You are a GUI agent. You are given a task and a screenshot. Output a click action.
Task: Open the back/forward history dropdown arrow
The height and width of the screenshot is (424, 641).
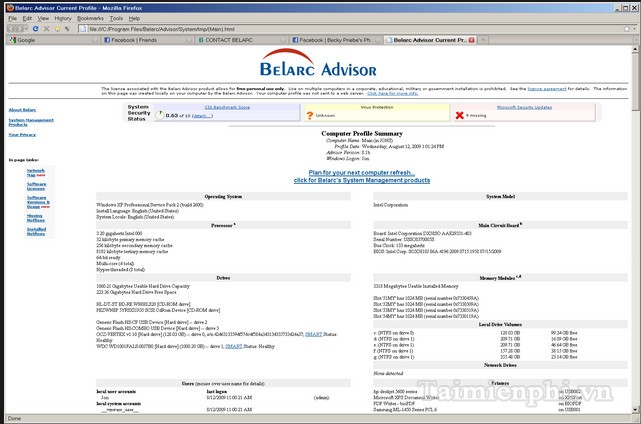pos(27,29)
